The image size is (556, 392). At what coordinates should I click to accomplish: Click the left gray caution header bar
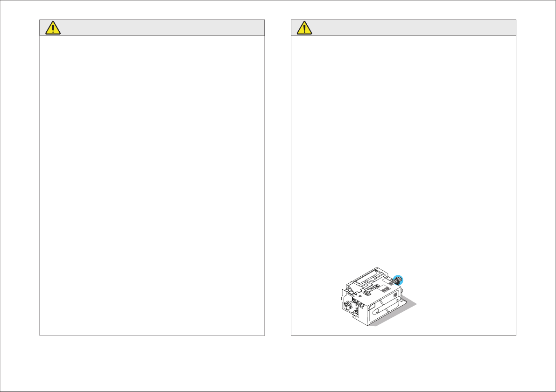pos(152,28)
